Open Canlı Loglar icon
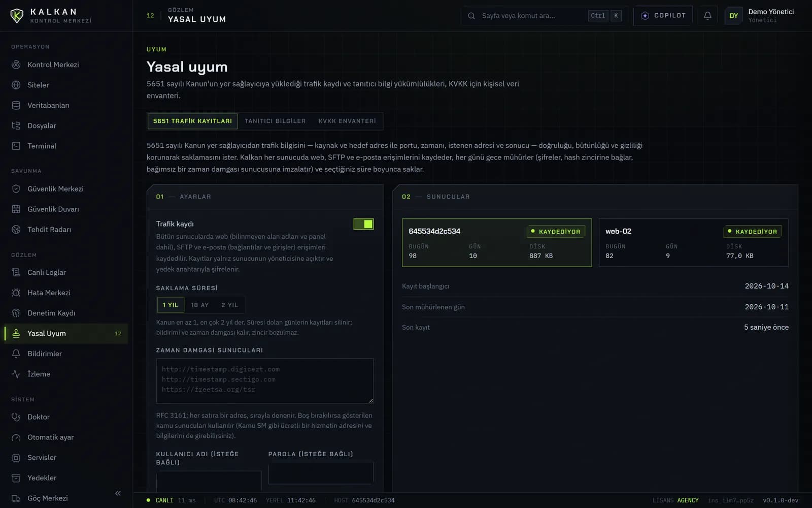Screen dimensions: 812x508 point(16,272)
